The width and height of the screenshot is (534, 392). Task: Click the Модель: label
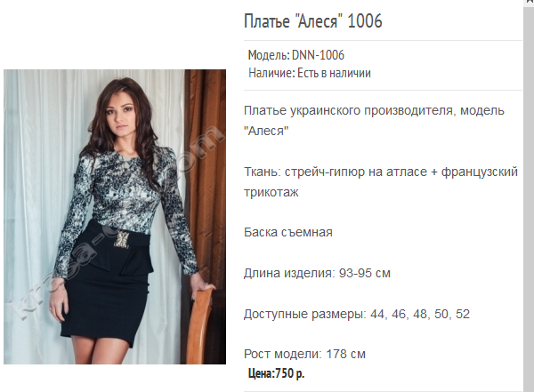[269, 55]
